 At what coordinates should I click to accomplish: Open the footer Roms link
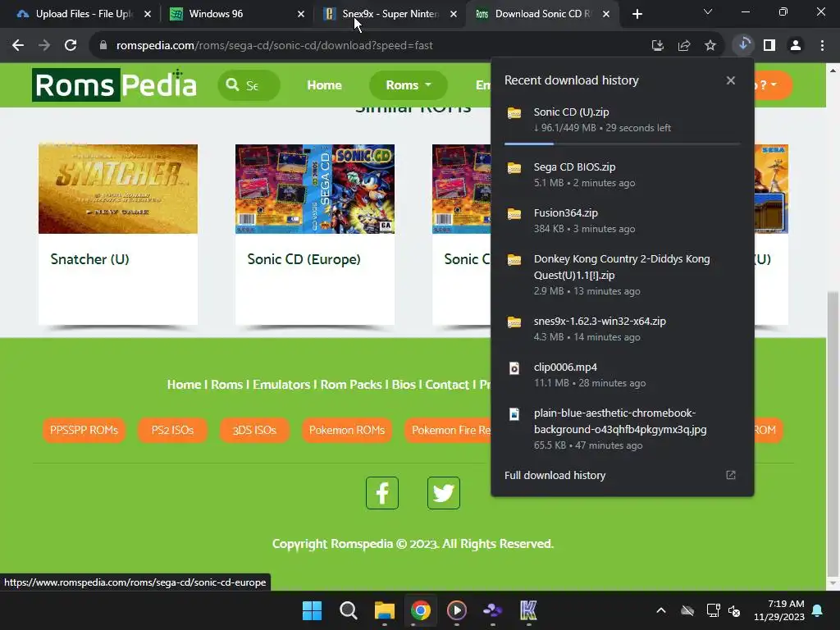coord(226,385)
